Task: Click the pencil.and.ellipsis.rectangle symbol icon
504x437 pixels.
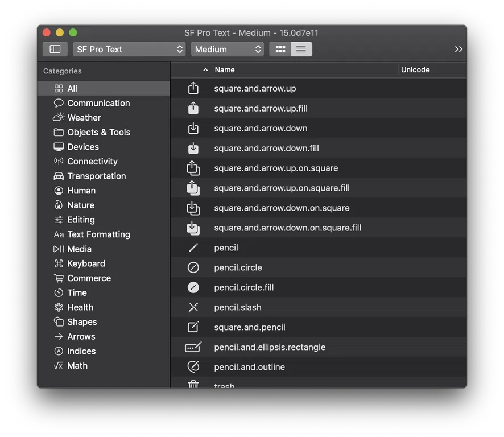Action: pyautogui.click(x=193, y=347)
